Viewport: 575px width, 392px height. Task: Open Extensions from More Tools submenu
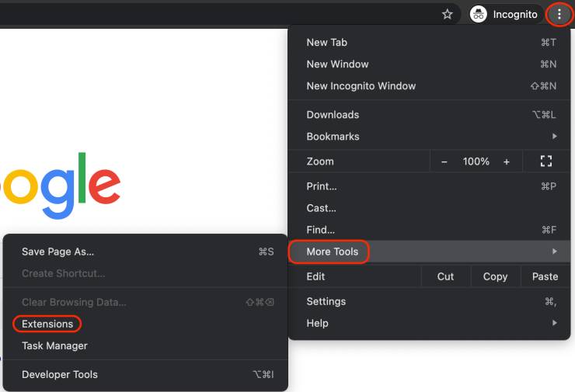tap(47, 324)
